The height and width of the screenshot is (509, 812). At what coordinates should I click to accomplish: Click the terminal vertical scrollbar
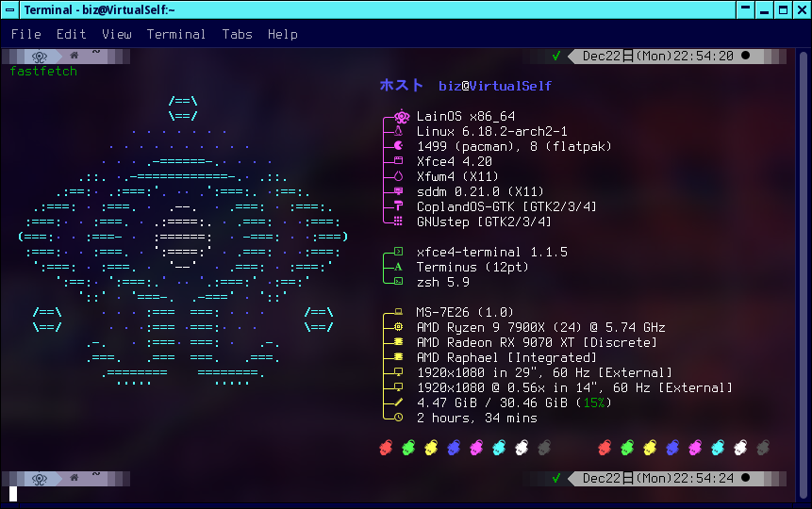tap(804, 274)
